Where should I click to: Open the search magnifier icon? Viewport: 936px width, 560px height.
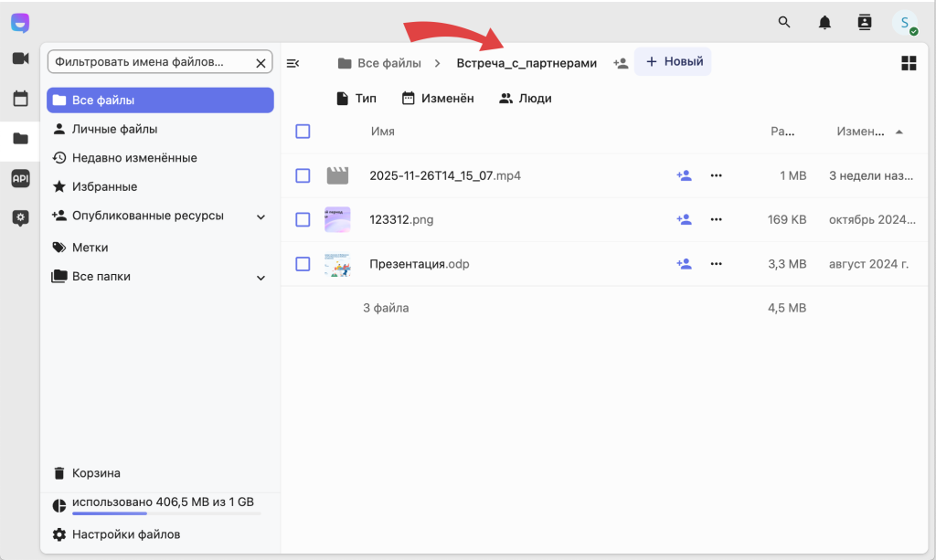click(x=784, y=23)
